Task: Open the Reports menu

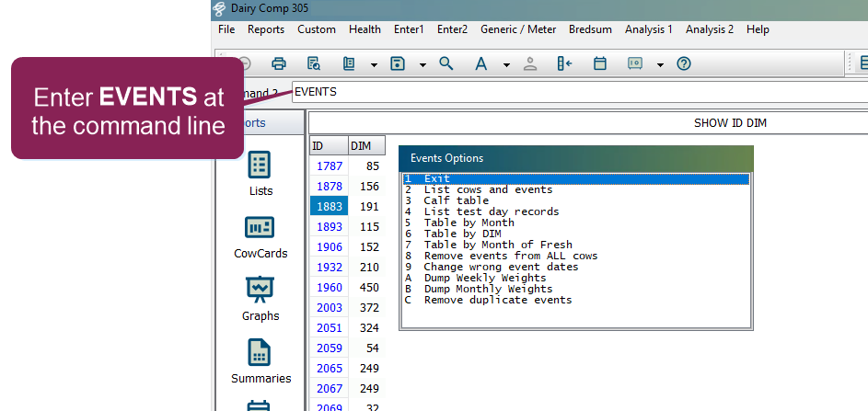Action: pos(266,29)
